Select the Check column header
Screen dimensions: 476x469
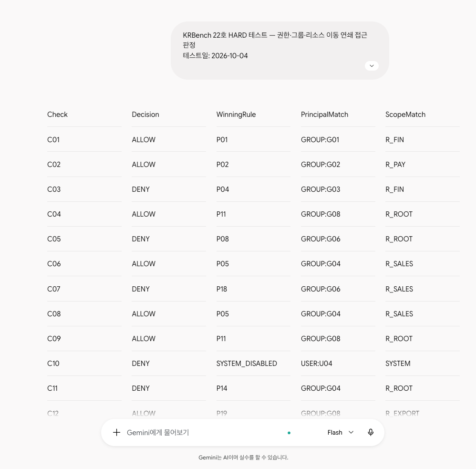pos(57,115)
